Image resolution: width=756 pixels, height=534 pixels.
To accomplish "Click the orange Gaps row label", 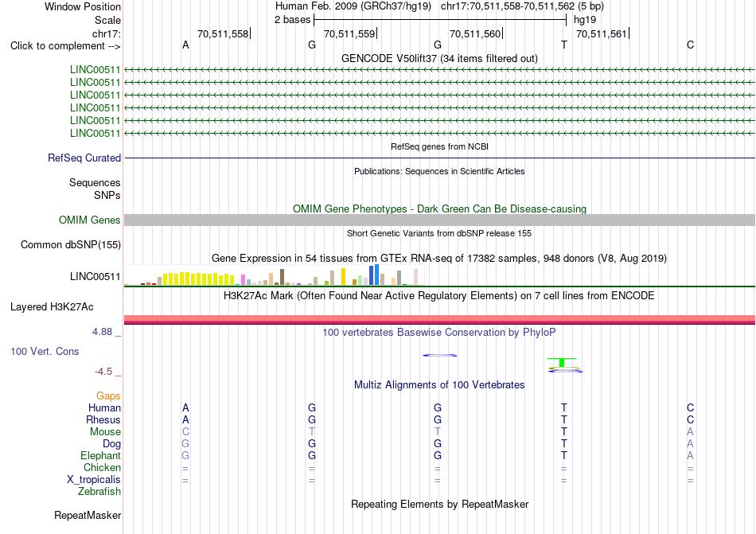I will (108, 396).
